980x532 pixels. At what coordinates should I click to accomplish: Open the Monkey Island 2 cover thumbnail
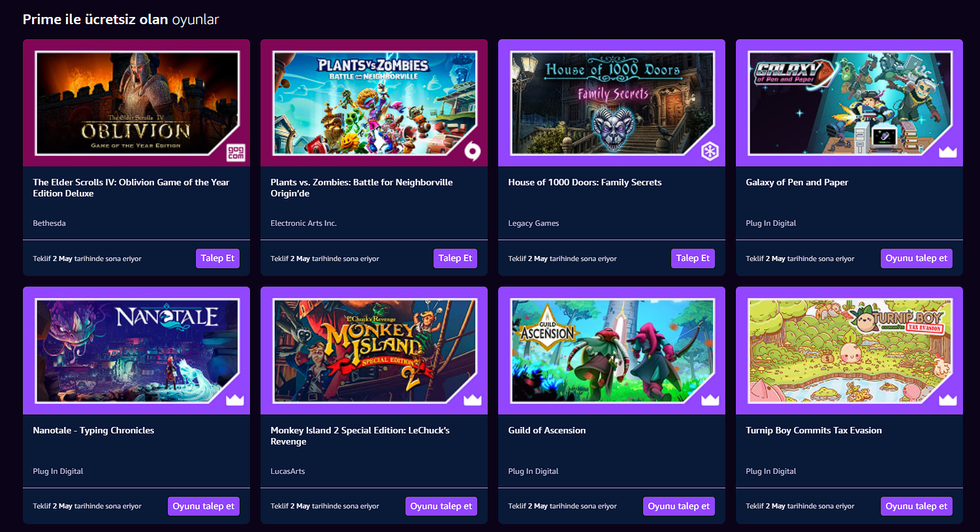(x=374, y=351)
